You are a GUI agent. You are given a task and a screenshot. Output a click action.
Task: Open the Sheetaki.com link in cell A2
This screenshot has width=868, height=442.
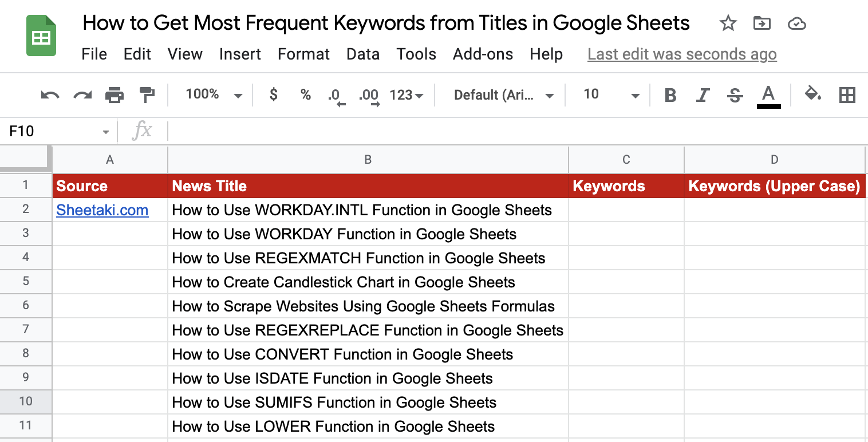[102, 210]
